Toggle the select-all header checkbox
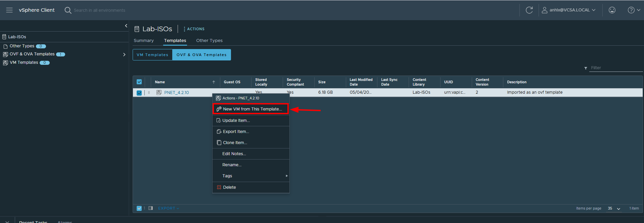 point(139,82)
